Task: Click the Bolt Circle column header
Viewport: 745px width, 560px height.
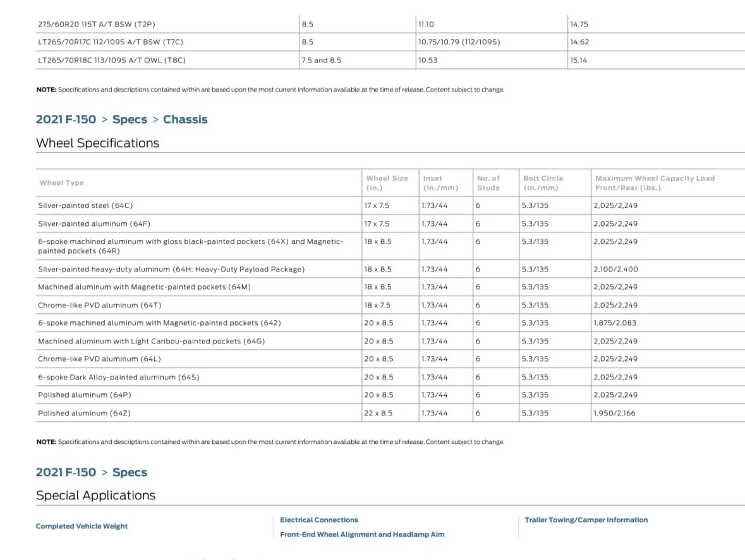Action: [x=543, y=182]
